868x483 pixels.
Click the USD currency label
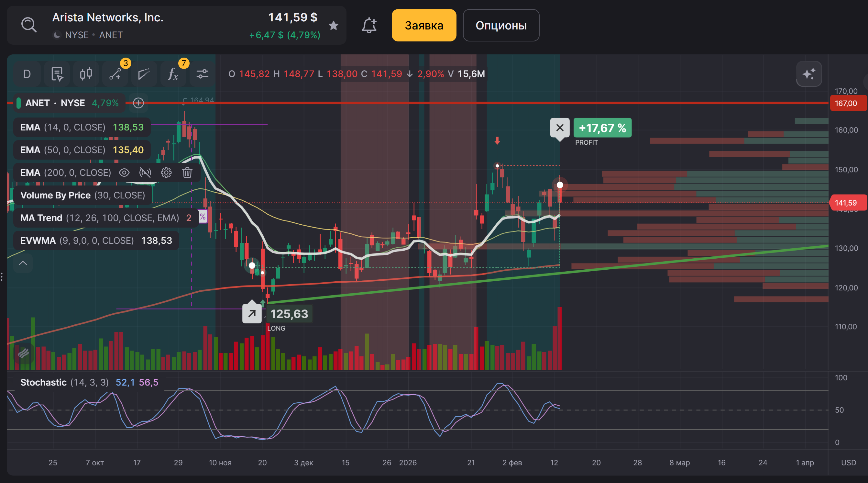click(848, 462)
